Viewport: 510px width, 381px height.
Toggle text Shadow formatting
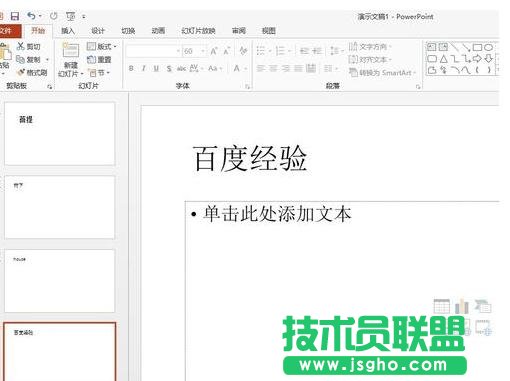(x=169, y=69)
